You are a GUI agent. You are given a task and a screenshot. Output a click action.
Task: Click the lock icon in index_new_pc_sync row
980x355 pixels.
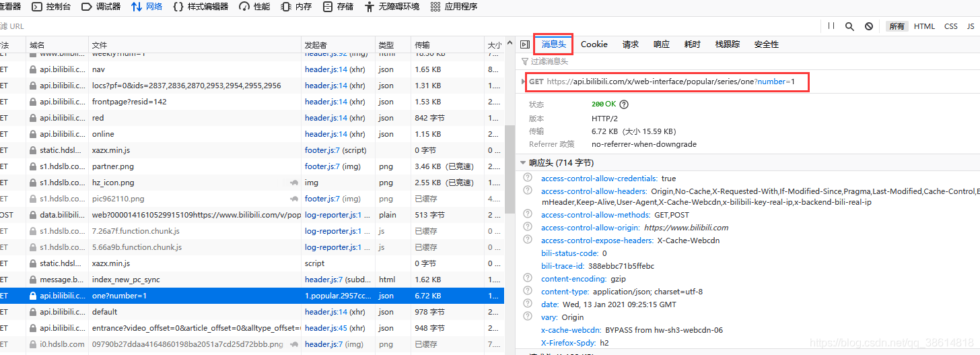[x=32, y=280]
